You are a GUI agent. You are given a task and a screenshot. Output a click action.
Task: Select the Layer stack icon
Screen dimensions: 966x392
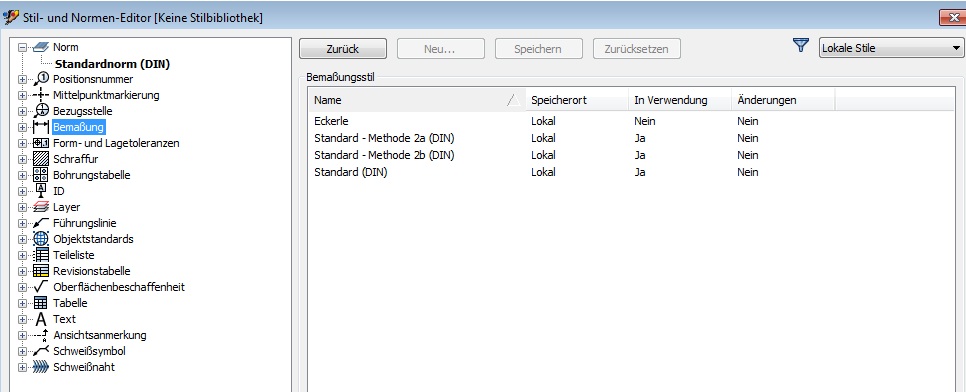41,207
